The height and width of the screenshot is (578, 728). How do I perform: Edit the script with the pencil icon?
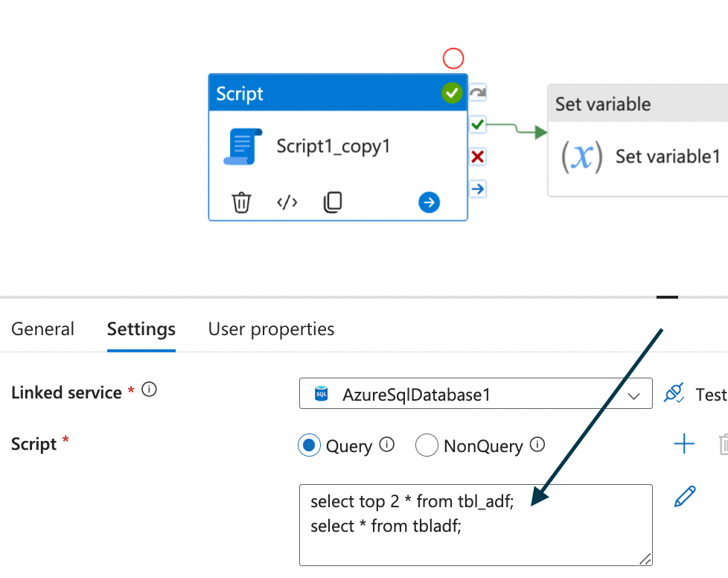tap(685, 496)
